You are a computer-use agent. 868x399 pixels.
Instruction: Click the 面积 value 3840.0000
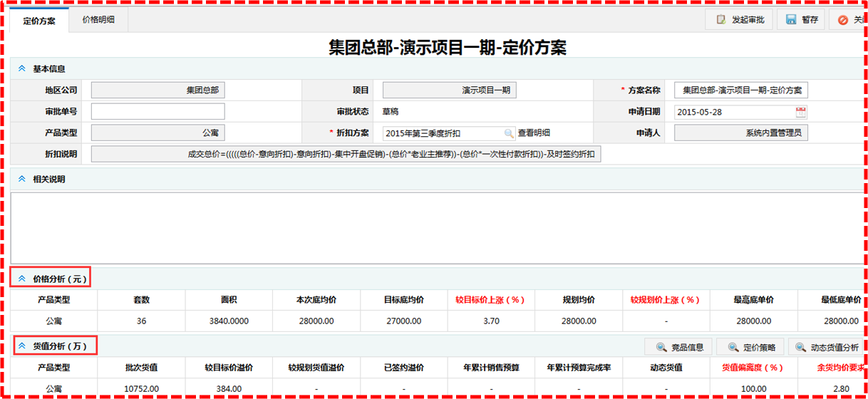coord(229,321)
